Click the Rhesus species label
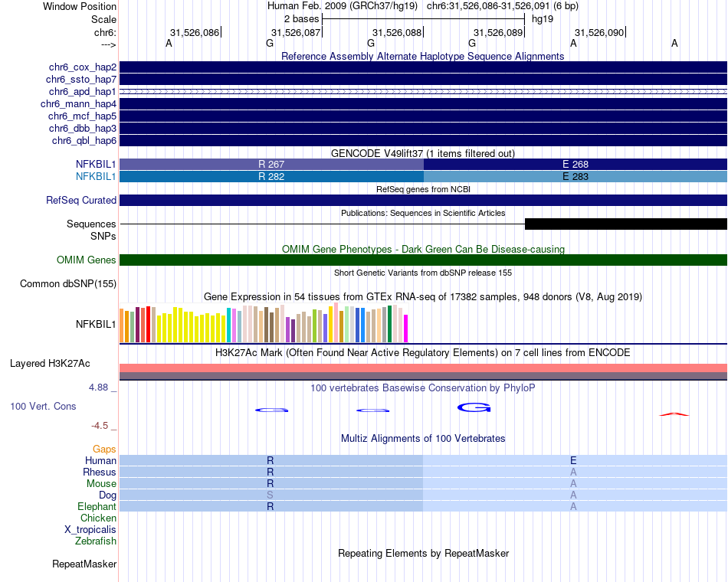 (x=100, y=472)
